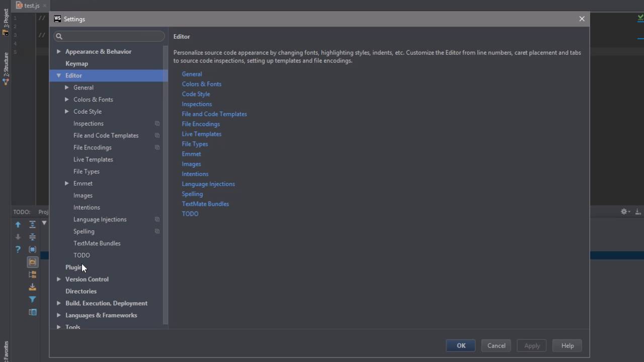Collapse the Editor settings node arrow
This screenshot has height=362, width=644.
pos(59,75)
